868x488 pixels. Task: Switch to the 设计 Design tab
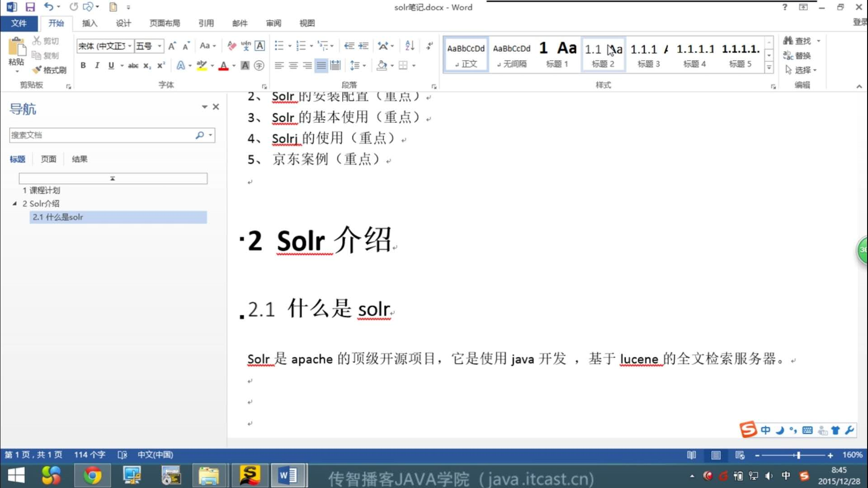tap(123, 23)
